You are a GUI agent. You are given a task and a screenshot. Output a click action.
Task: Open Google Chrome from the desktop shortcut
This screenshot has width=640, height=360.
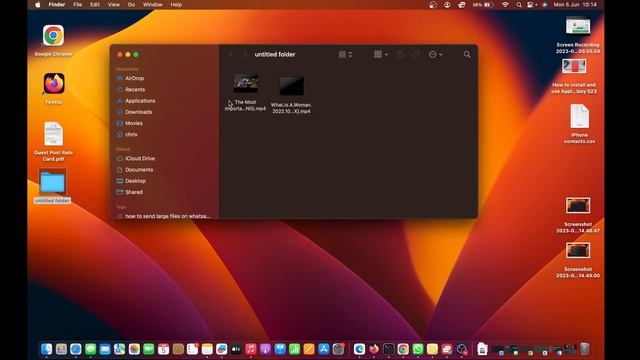click(x=53, y=36)
